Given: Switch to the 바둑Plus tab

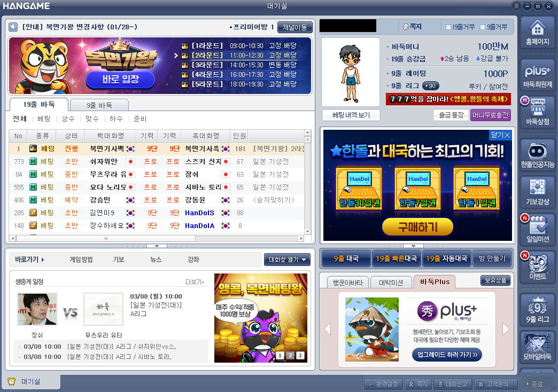Looking at the screenshot, I should point(435,282).
